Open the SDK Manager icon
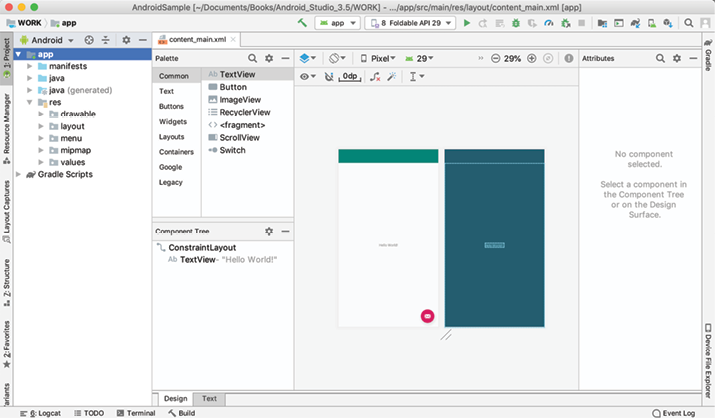This screenshot has width=715, height=418. tap(668, 23)
